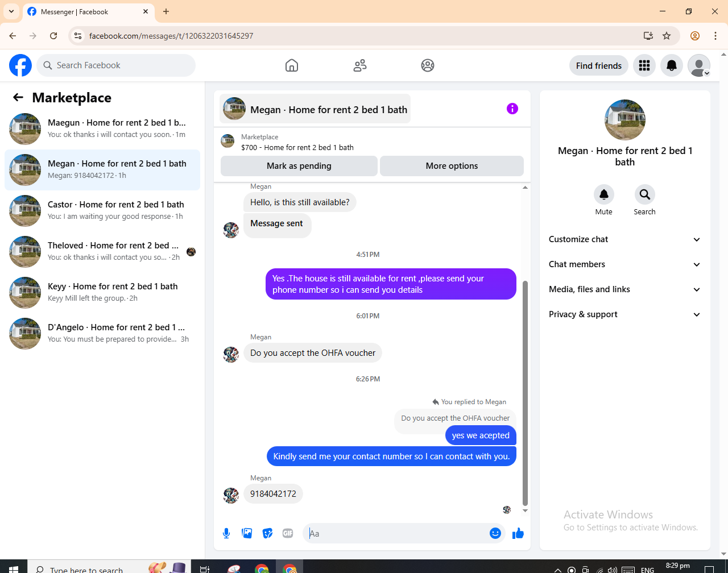The image size is (728, 573).
Task: Open the GIF picker
Action: [x=288, y=533]
